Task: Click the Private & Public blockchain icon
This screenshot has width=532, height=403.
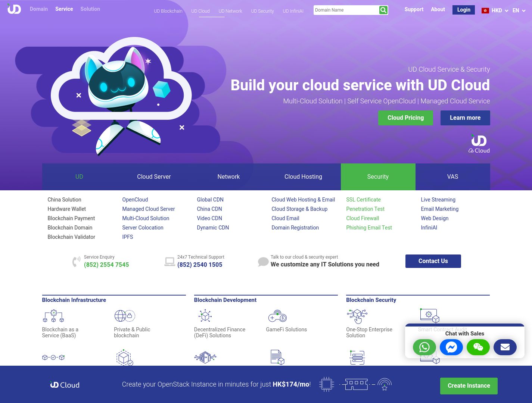Action: (x=125, y=316)
